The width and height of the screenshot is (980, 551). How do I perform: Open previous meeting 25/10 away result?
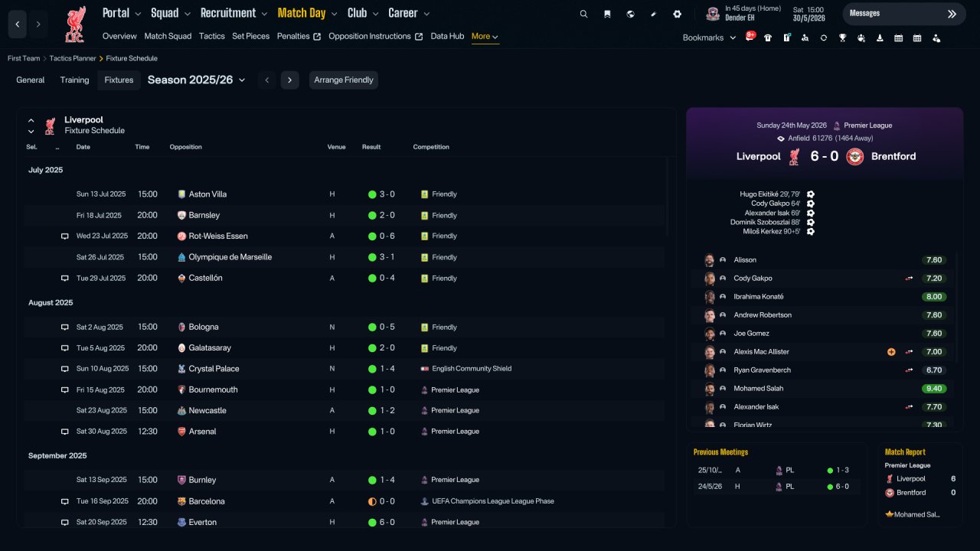pos(776,470)
